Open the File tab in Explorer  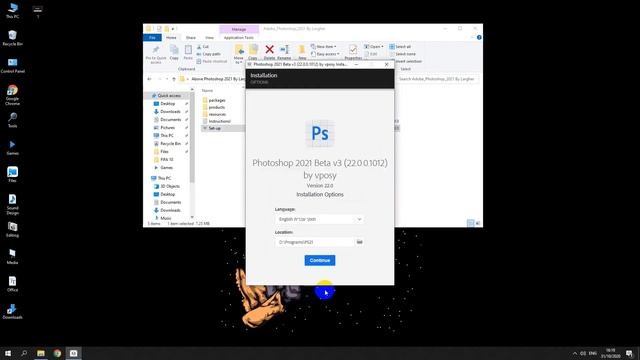(152, 38)
